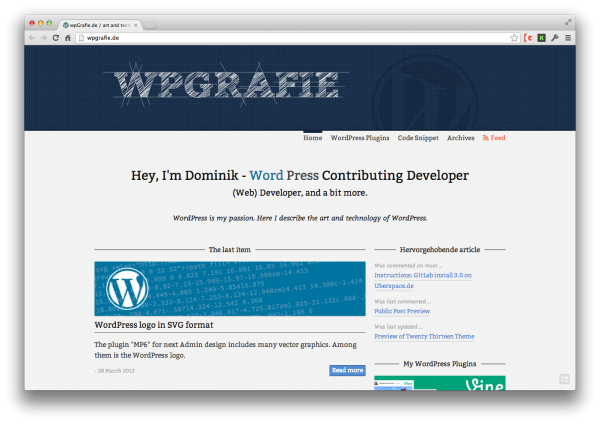
Task: Select the wpGrafie.de browser tab
Action: pyautogui.click(x=100, y=25)
